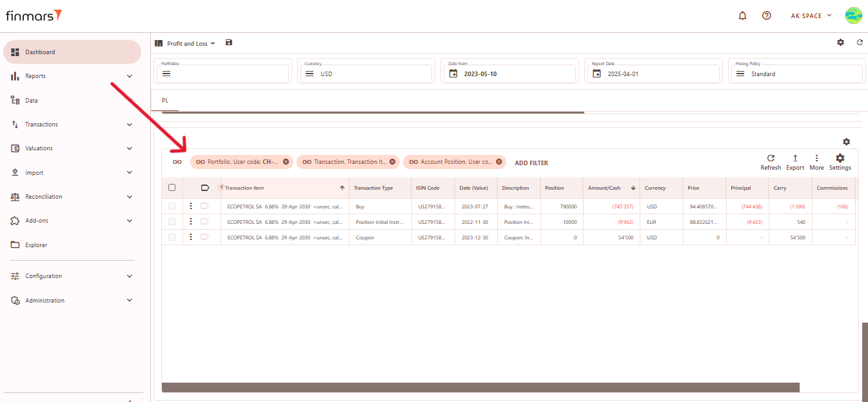Click the save layout floppy disk icon
This screenshot has height=402, width=868.
[x=229, y=43]
